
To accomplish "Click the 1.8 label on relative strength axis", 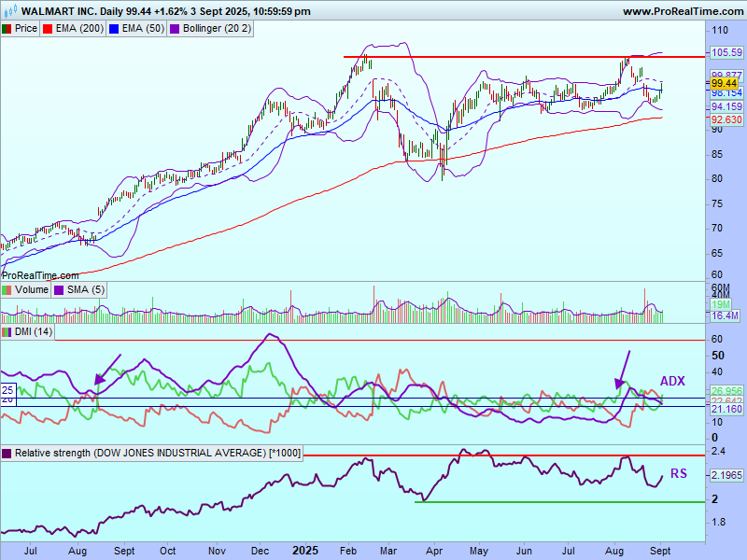I will (x=718, y=523).
